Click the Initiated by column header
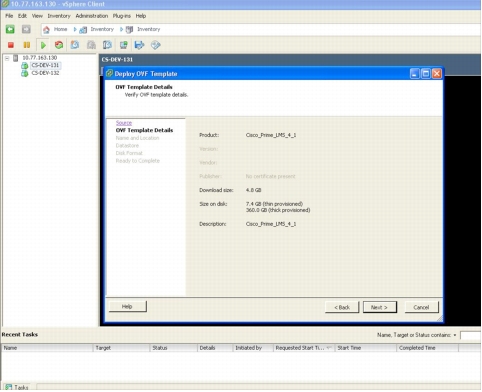Viewport: 482px width, 392px height. 253,348
